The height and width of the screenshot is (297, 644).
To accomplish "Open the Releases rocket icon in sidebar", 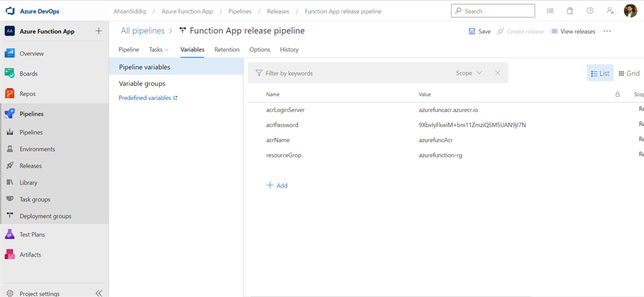I will 10,166.
